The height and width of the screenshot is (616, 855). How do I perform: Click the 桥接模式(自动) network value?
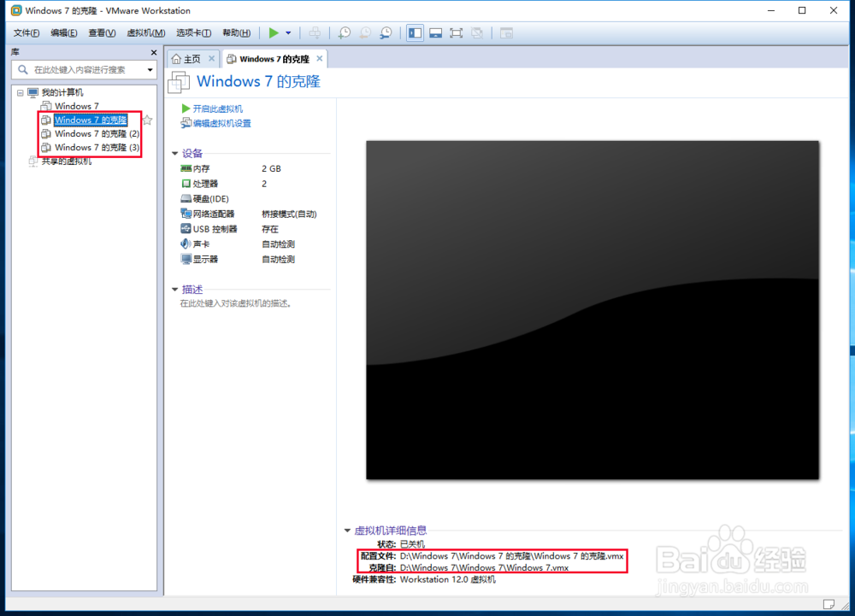(289, 214)
